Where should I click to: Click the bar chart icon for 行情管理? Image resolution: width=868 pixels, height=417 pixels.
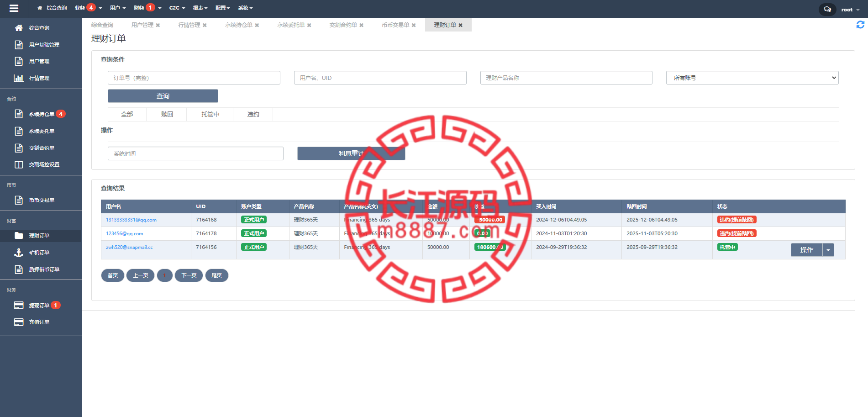click(19, 78)
